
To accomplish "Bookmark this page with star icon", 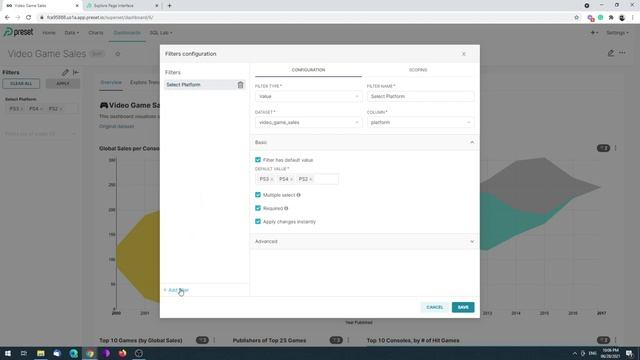I will click(576, 18).
